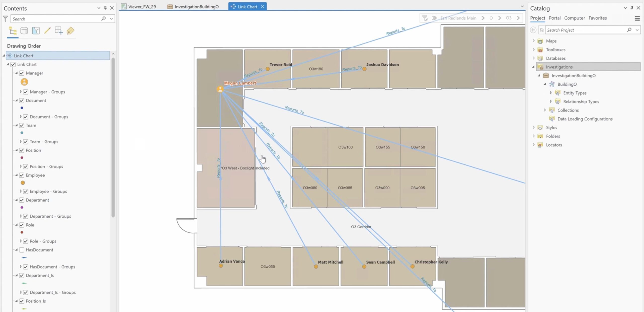Image resolution: width=644 pixels, height=312 pixels.
Task: Enable the HasDocument layer checkbox
Action: tap(22, 250)
